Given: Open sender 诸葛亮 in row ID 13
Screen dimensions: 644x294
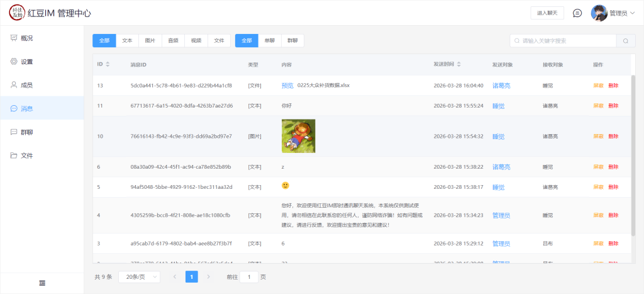Looking at the screenshot, I should [x=501, y=86].
